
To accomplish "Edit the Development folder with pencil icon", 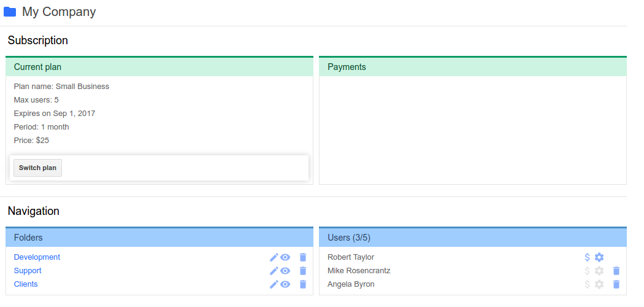I will (x=274, y=257).
